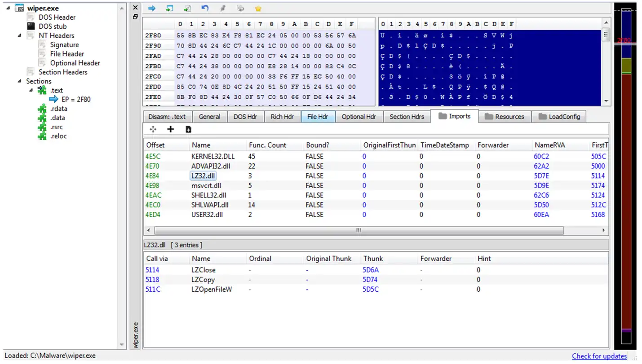Collapse the wiper.exe root tree node
The height and width of the screenshot is (364, 642).
tap(8, 8)
